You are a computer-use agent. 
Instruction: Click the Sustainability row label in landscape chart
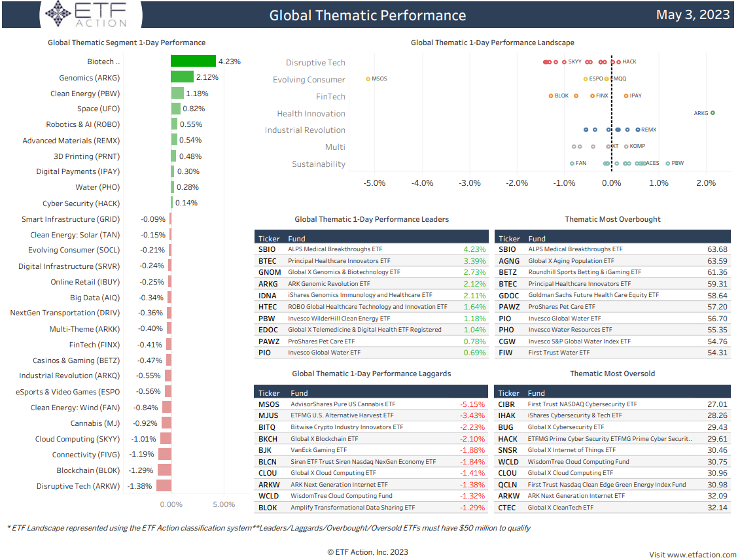point(319,164)
